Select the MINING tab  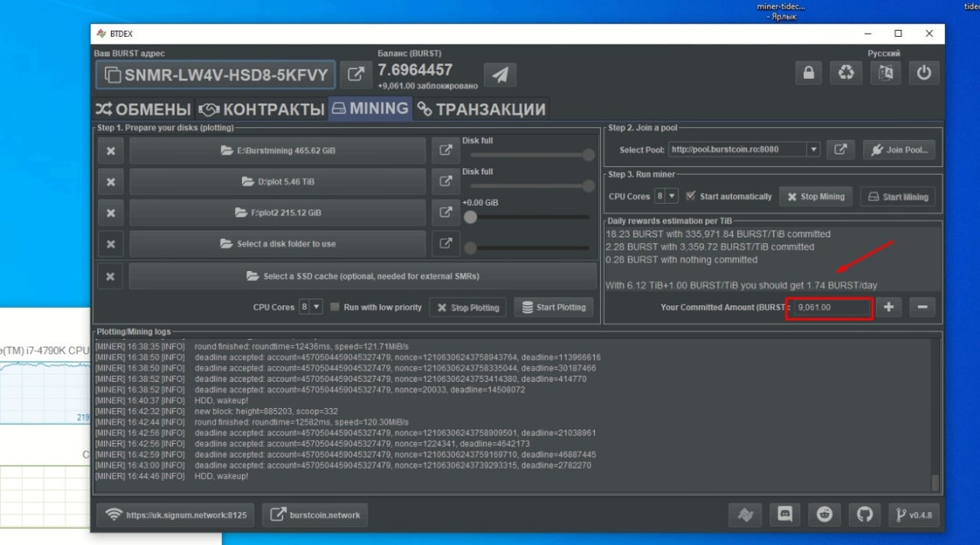(370, 109)
